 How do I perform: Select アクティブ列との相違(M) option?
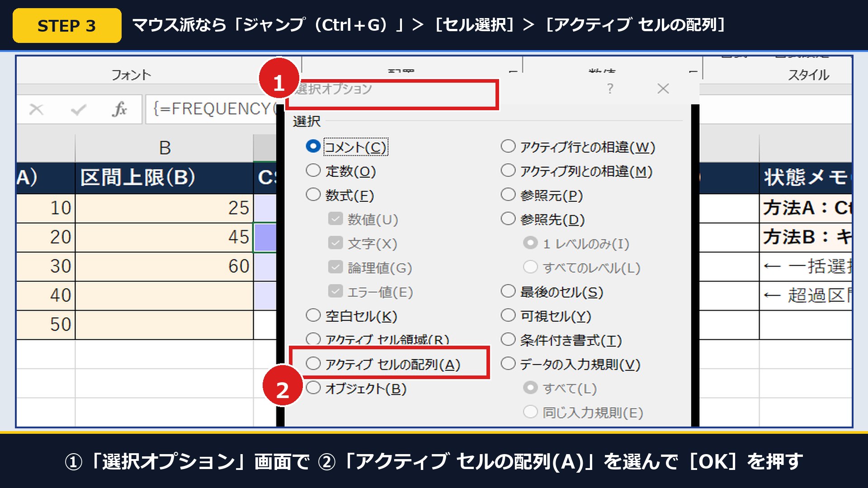coord(508,171)
